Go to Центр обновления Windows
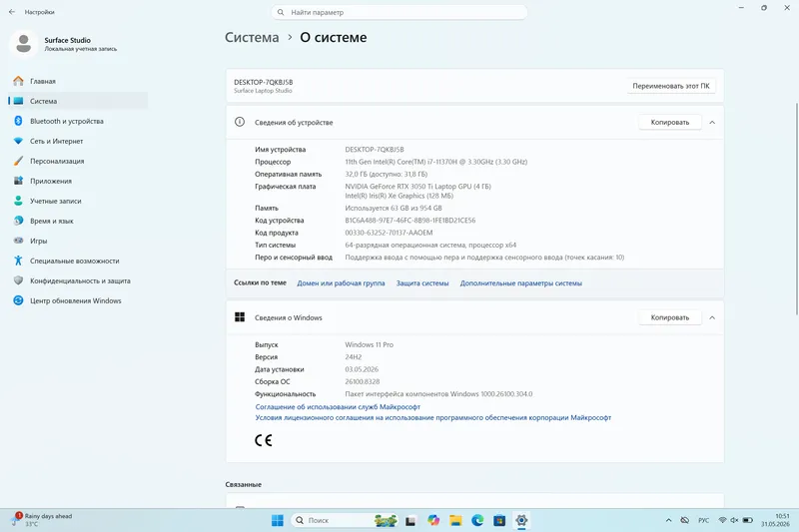 click(x=78, y=300)
